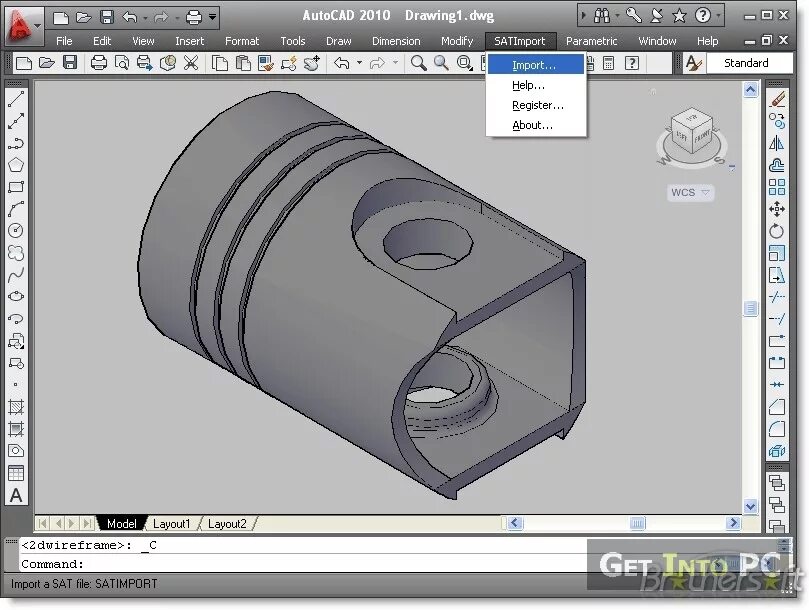Choose Import from the SATImport menu
The image size is (809, 610).
pos(537,64)
